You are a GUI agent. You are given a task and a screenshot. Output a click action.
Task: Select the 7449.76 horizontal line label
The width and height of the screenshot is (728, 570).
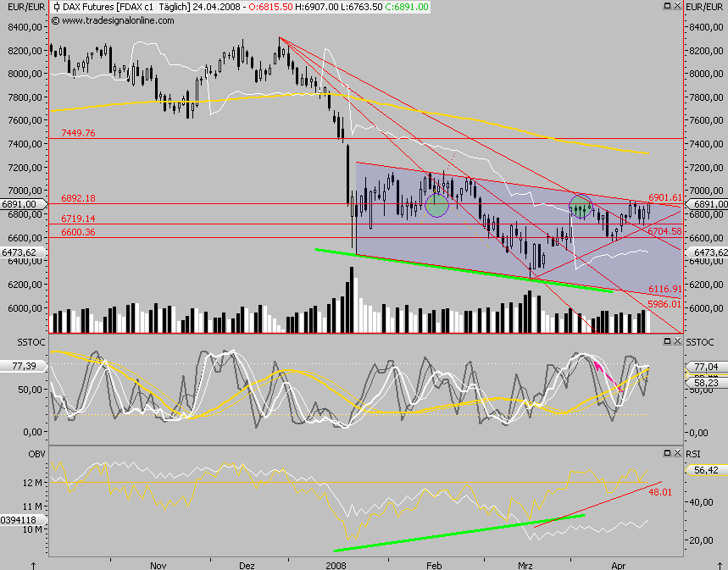tap(78, 133)
